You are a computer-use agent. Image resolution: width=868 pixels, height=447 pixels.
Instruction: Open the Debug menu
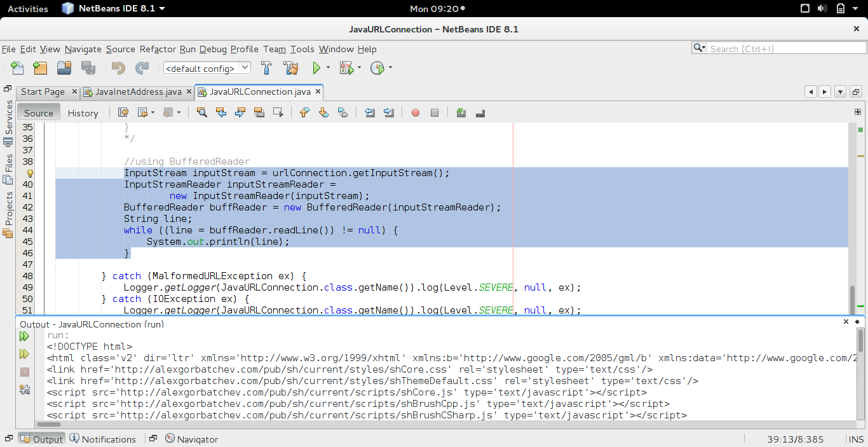[212, 49]
